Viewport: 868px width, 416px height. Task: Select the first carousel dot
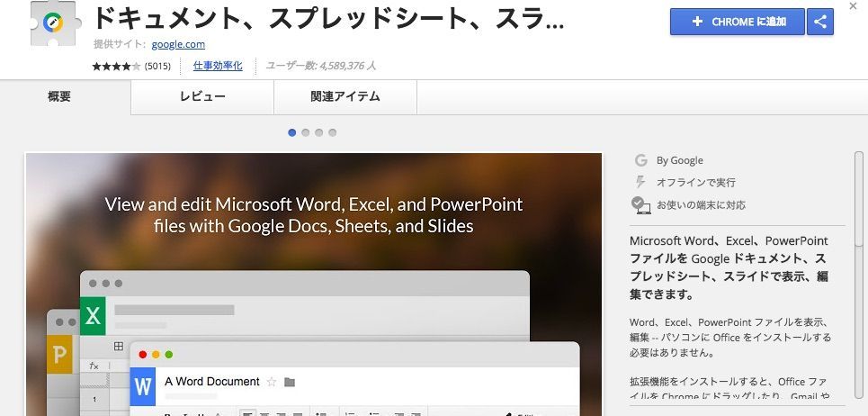point(291,132)
